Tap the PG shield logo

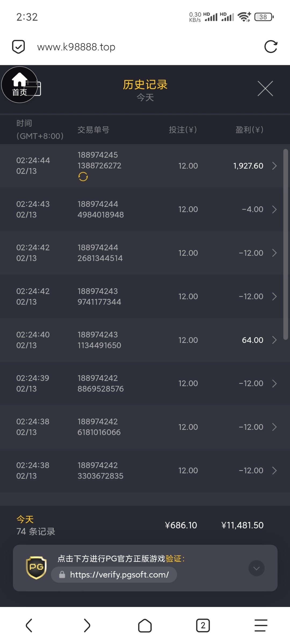point(36,567)
